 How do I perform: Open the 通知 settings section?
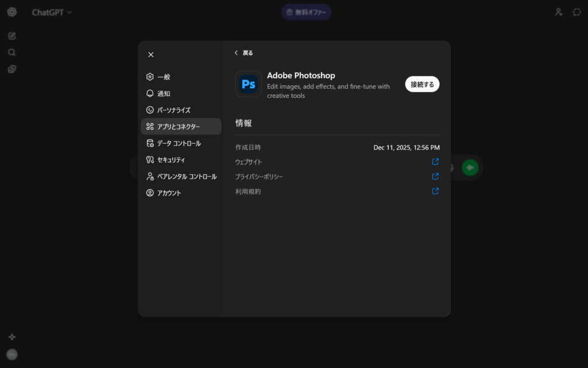pyautogui.click(x=164, y=94)
